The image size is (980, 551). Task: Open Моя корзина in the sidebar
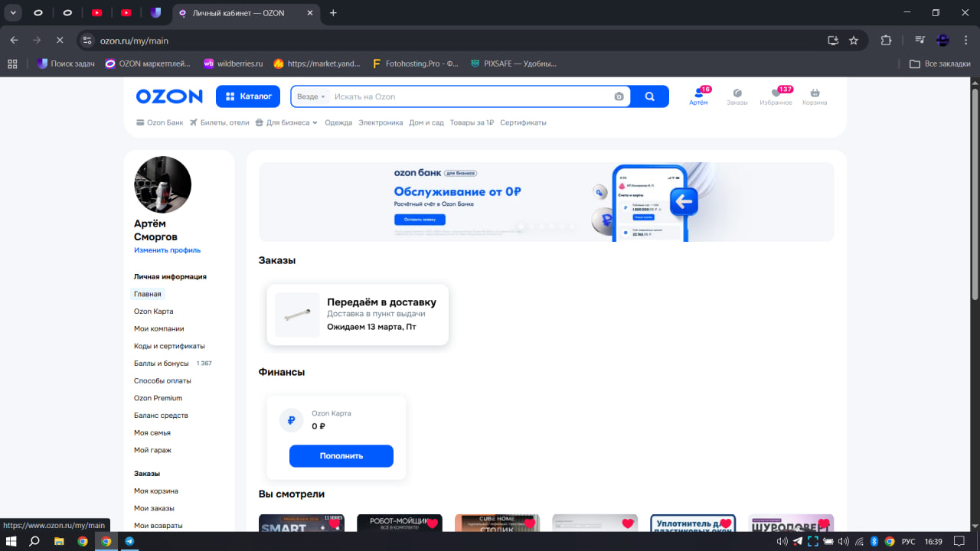click(x=156, y=491)
